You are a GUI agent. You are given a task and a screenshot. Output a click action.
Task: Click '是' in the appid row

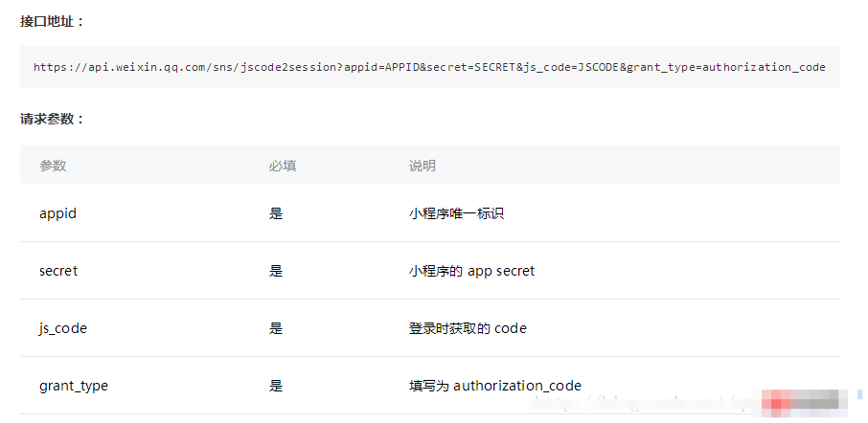[x=276, y=213]
